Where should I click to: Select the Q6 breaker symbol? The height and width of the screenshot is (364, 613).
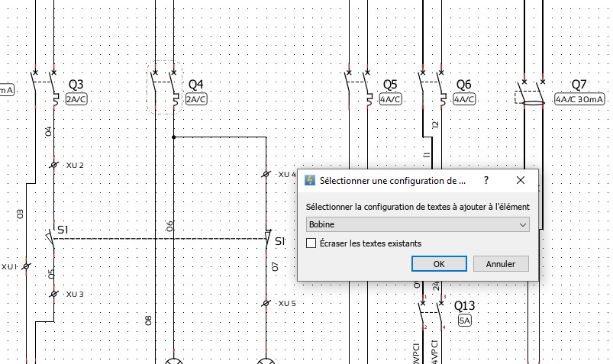coord(431,87)
